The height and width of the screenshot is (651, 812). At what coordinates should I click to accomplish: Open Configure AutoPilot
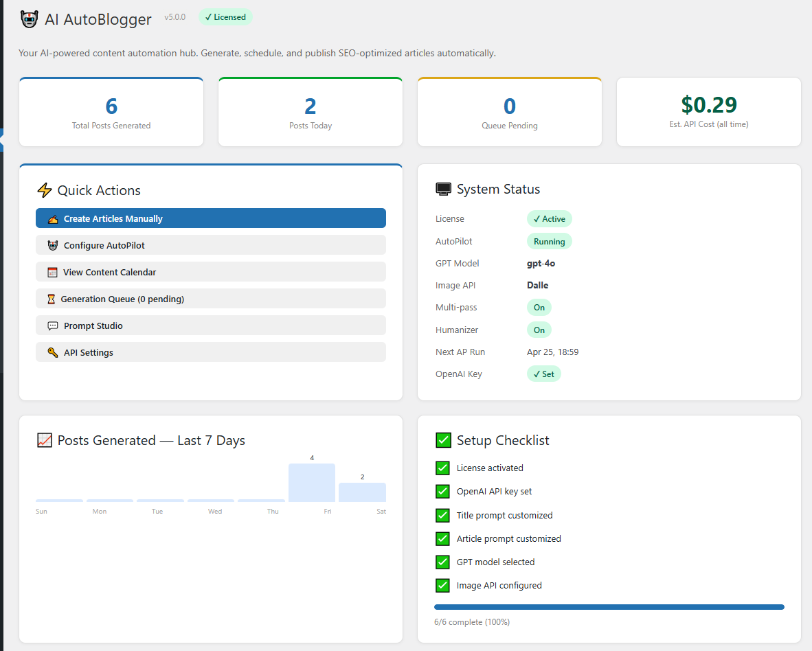point(211,245)
